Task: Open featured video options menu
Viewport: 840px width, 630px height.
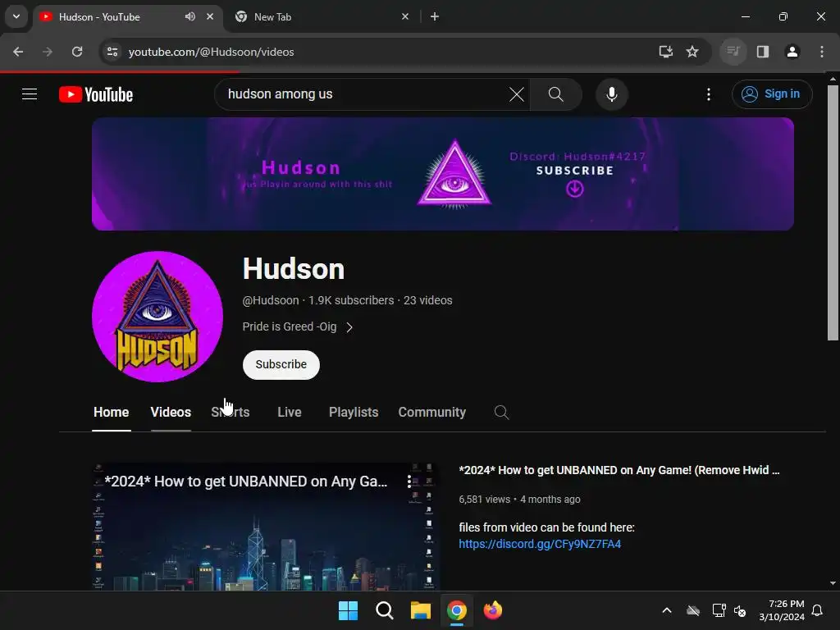Action: [409, 481]
